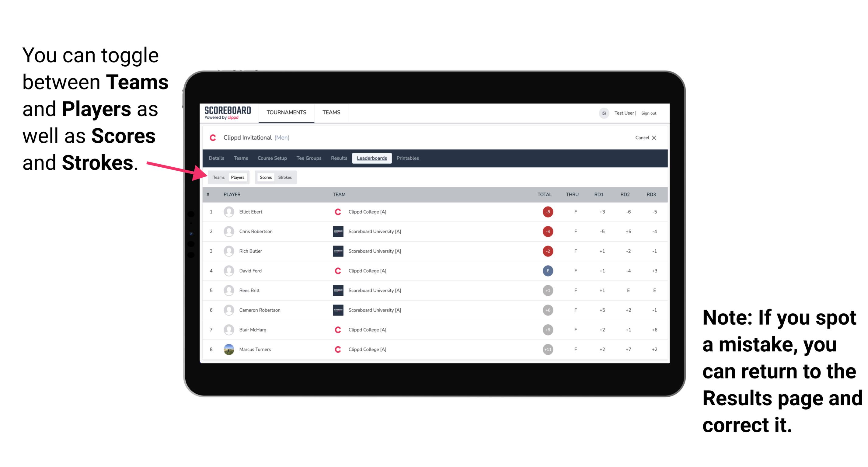868x467 pixels.
Task: Click the Cancel X icon
Action: click(655, 138)
